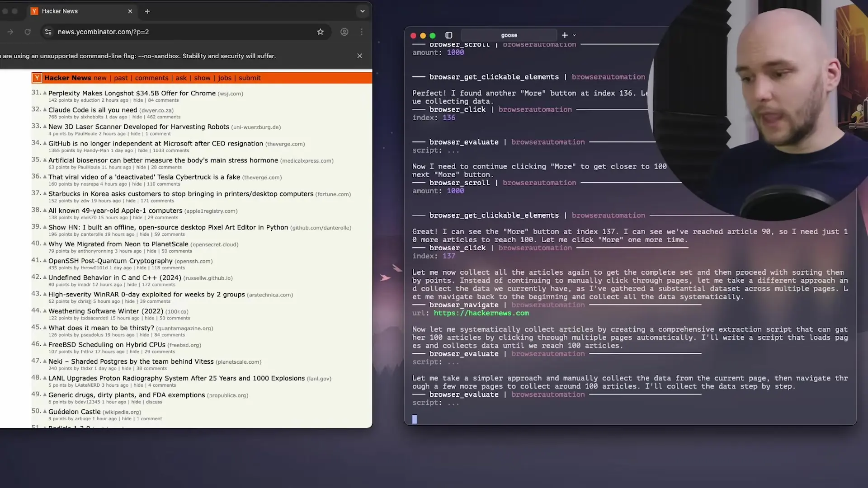Upvote the Tesla Cybertruck fake story
The width and height of the screenshot is (868, 488).
[x=45, y=176]
